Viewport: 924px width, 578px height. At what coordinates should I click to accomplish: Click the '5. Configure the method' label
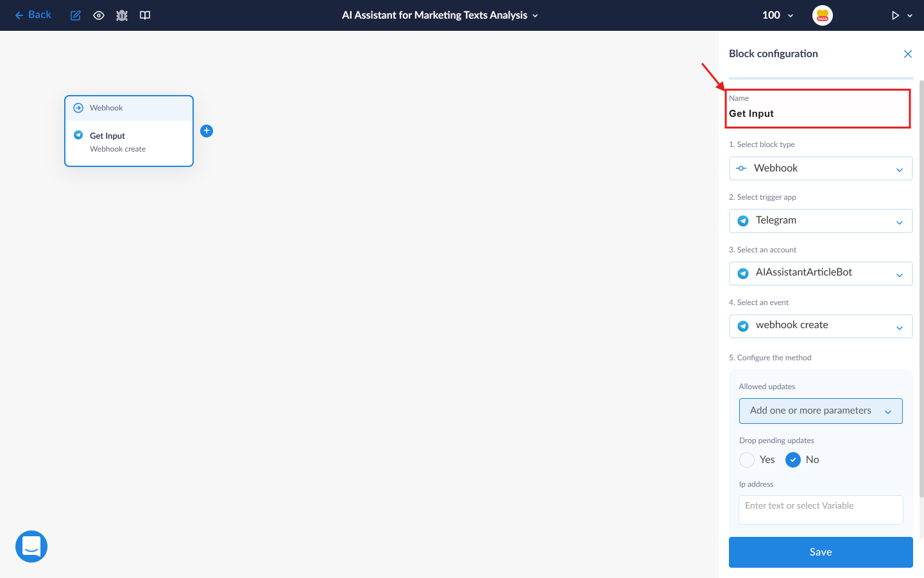(x=770, y=358)
